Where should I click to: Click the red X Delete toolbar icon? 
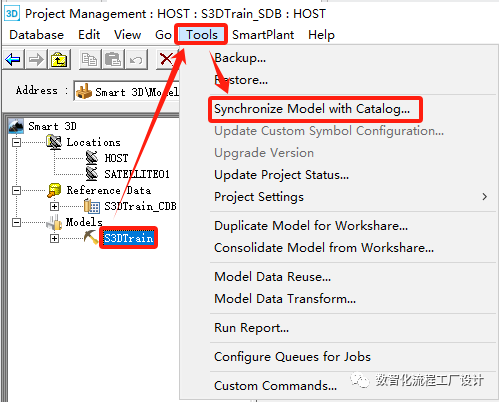(x=166, y=60)
